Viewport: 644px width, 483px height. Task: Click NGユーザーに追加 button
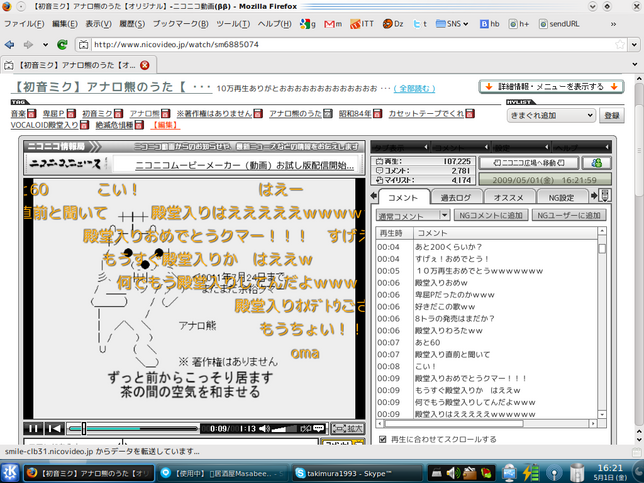(569, 215)
